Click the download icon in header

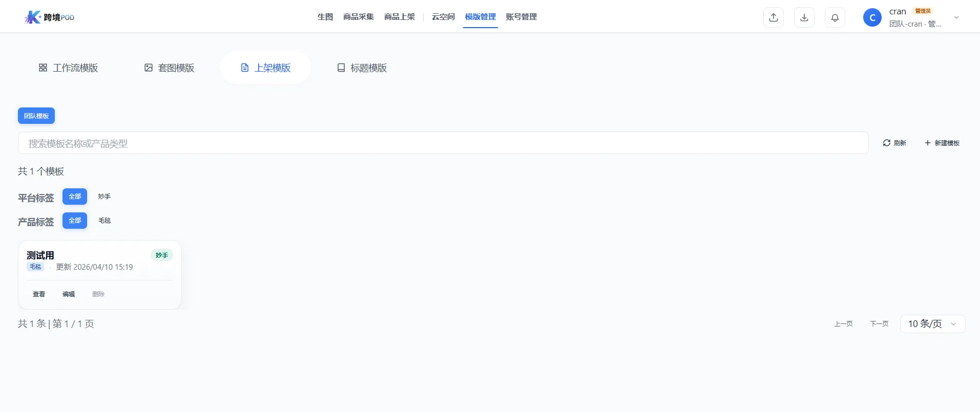coord(804,17)
